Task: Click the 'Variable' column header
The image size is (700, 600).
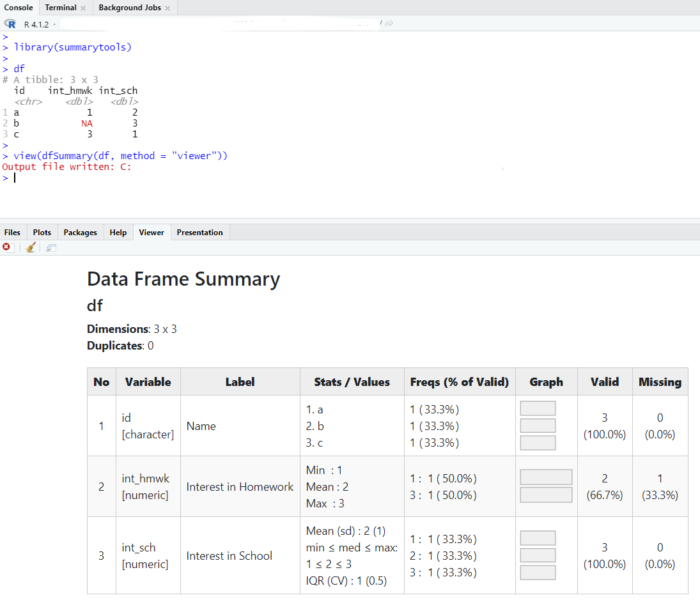Action: pyautogui.click(x=148, y=382)
